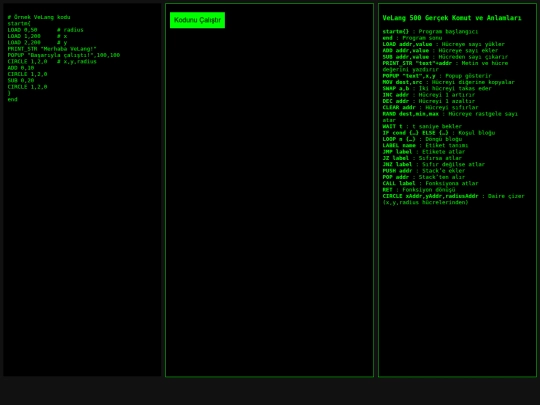Click the 'LOAD 1,200 # x' line

(38, 36)
